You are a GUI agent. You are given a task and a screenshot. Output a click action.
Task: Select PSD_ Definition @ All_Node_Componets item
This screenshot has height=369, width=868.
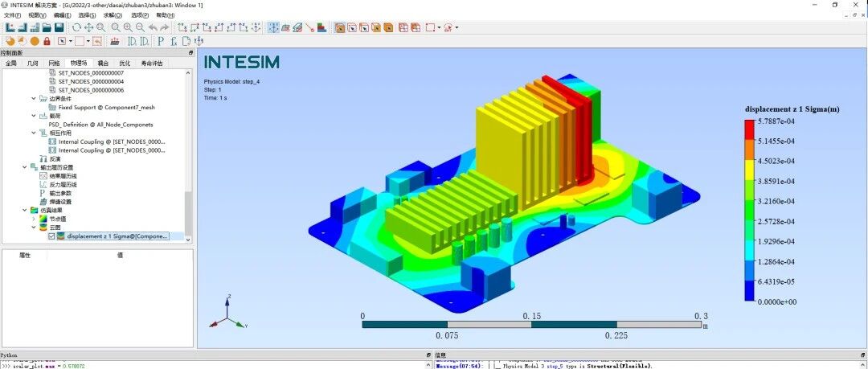point(100,124)
